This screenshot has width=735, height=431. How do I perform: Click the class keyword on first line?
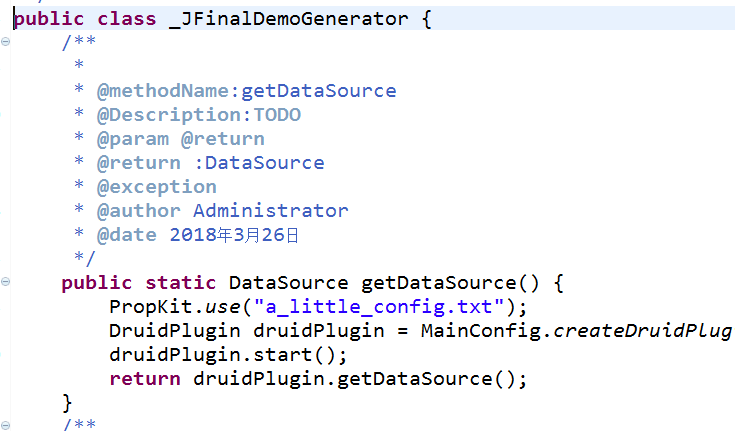(x=127, y=19)
